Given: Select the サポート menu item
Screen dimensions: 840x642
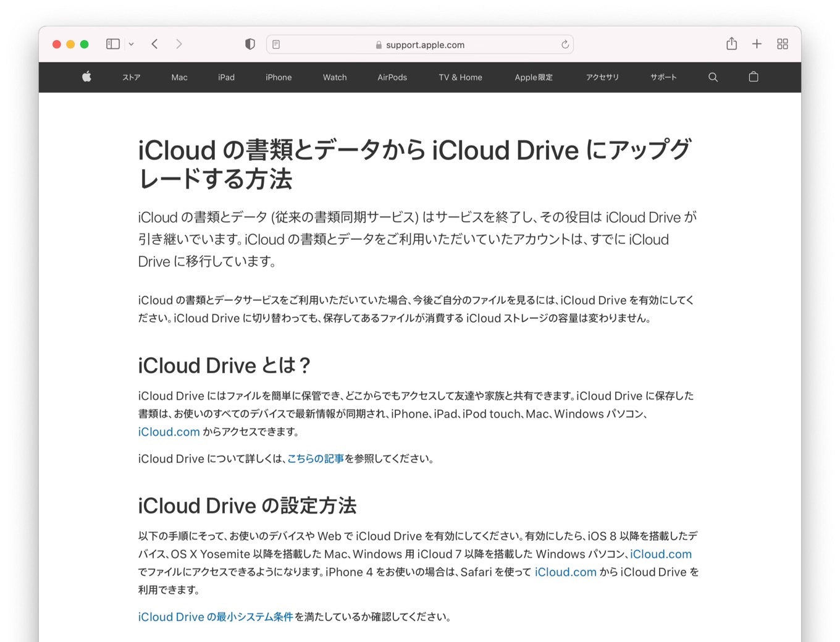Looking at the screenshot, I should 663,77.
